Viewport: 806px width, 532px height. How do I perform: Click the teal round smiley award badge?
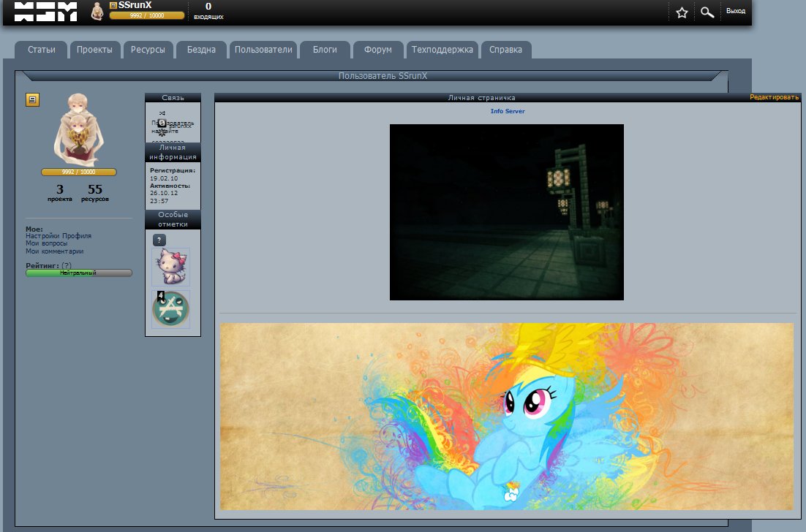(x=170, y=309)
